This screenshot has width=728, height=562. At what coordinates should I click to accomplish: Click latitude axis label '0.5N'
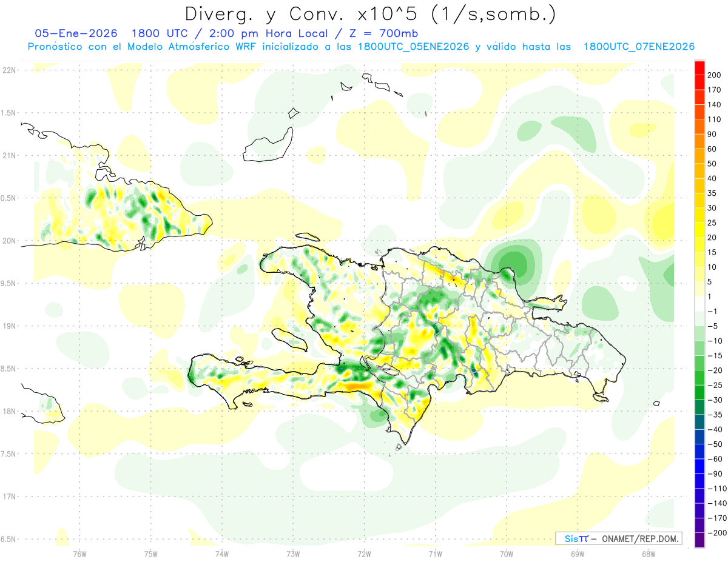(8, 198)
